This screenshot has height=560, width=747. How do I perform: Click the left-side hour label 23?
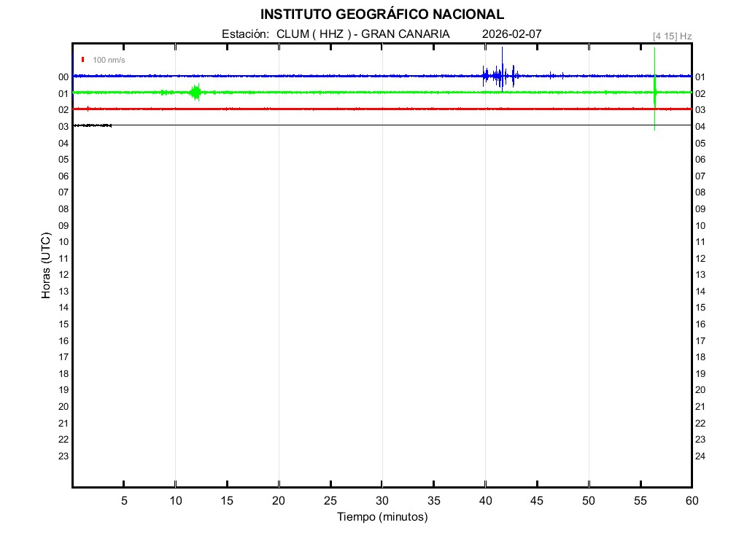63,456
